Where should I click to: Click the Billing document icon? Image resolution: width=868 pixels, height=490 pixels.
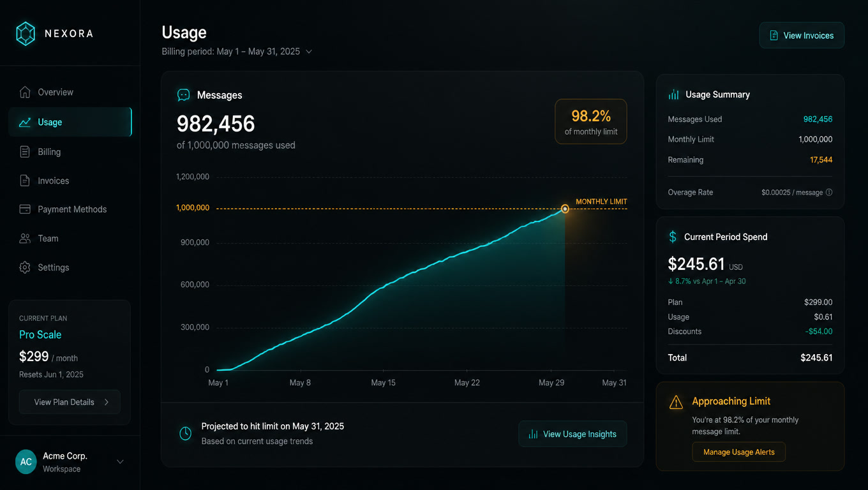click(x=25, y=152)
